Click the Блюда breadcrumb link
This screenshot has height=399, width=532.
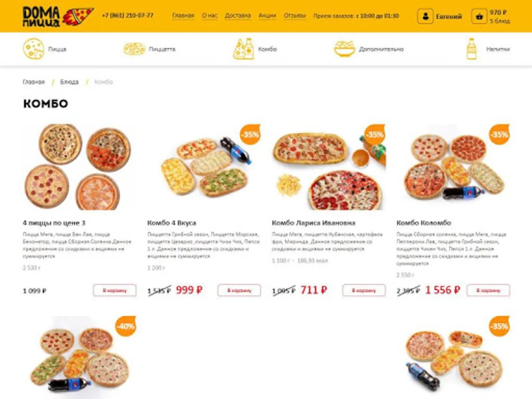(x=70, y=82)
